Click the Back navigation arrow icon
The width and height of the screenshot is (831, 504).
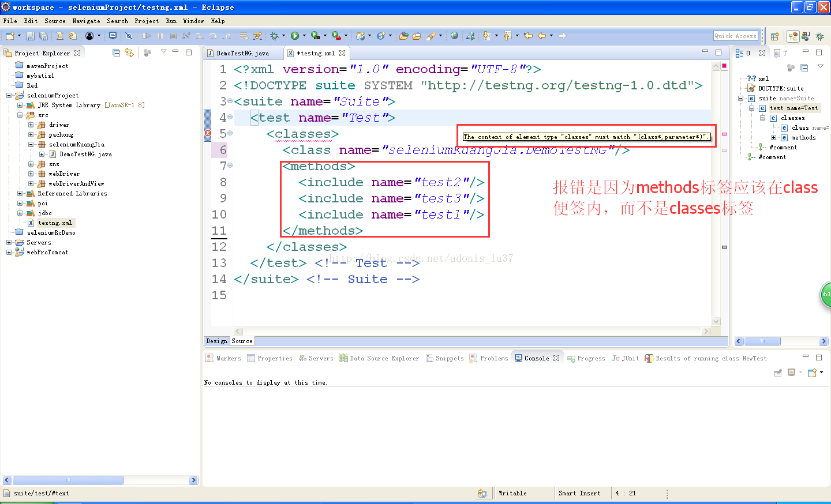click(542, 36)
